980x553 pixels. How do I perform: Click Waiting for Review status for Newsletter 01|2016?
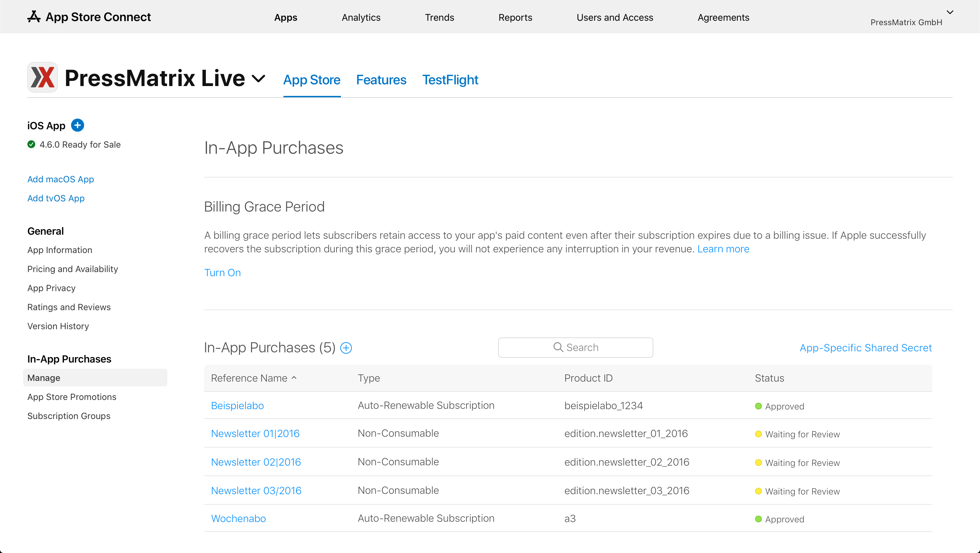(x=797, y=434)
